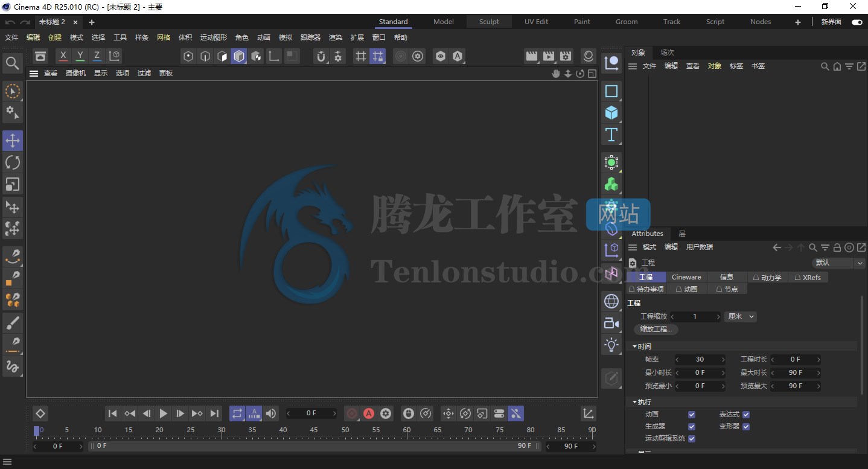This screenshot has width=868, height=469.
Task: Click the current frame 0 F field
Action: 311,413
